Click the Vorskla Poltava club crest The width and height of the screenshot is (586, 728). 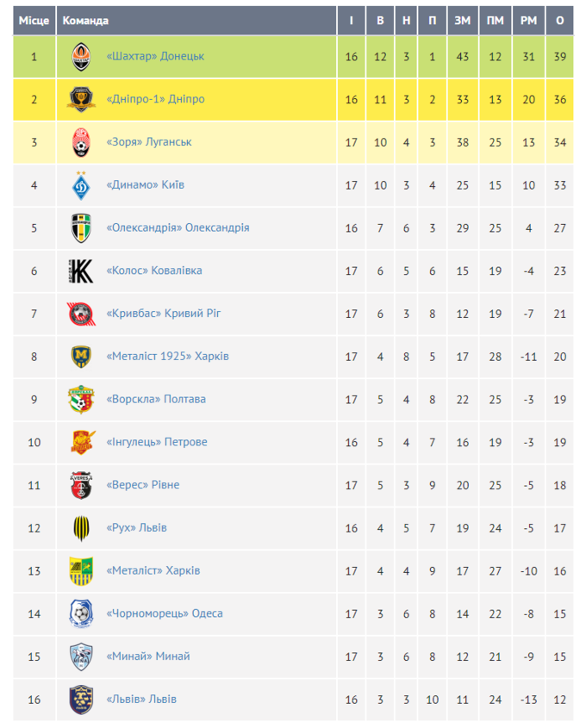[x=80, y=399]
